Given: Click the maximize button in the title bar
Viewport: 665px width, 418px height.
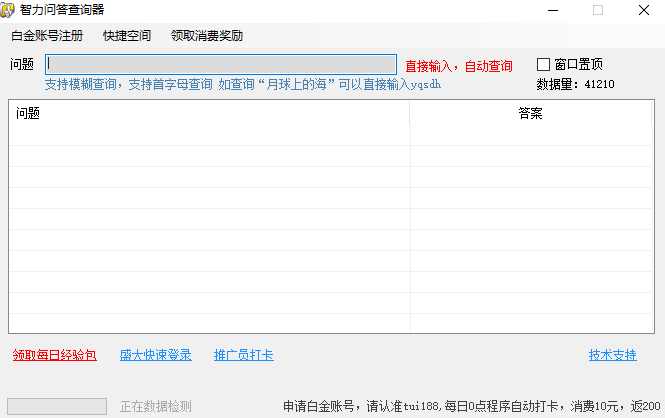Looking at the screenshot, I should coord(598,10).
